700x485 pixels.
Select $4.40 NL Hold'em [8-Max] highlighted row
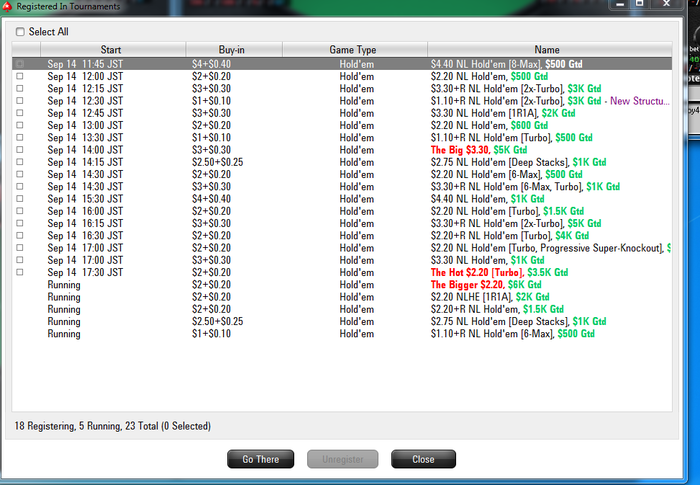(x=342, y=64)
